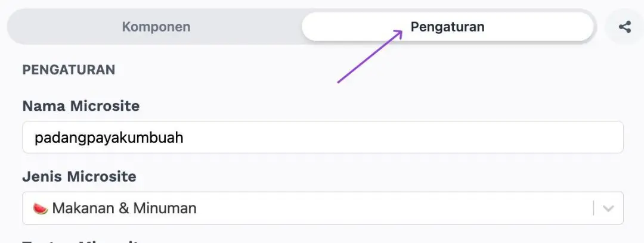Click the "Jenis Microsite" label

tap(79, 177)
